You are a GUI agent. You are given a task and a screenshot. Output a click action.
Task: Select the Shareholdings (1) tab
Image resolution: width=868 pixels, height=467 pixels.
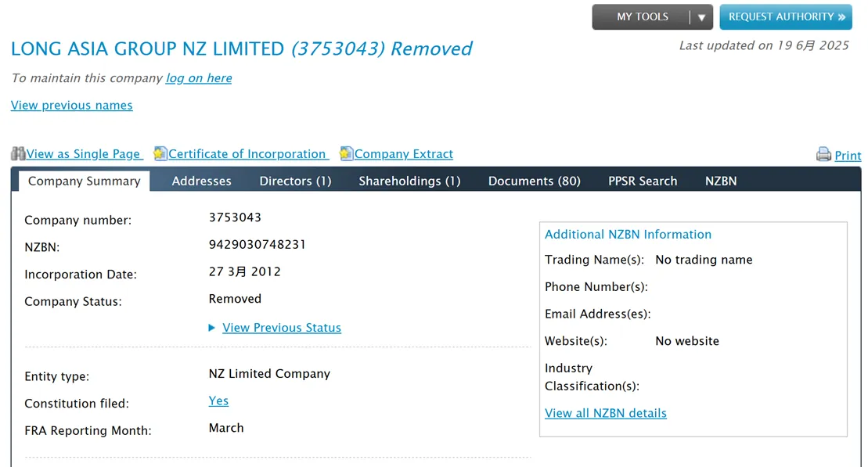(x=409, y=181)
